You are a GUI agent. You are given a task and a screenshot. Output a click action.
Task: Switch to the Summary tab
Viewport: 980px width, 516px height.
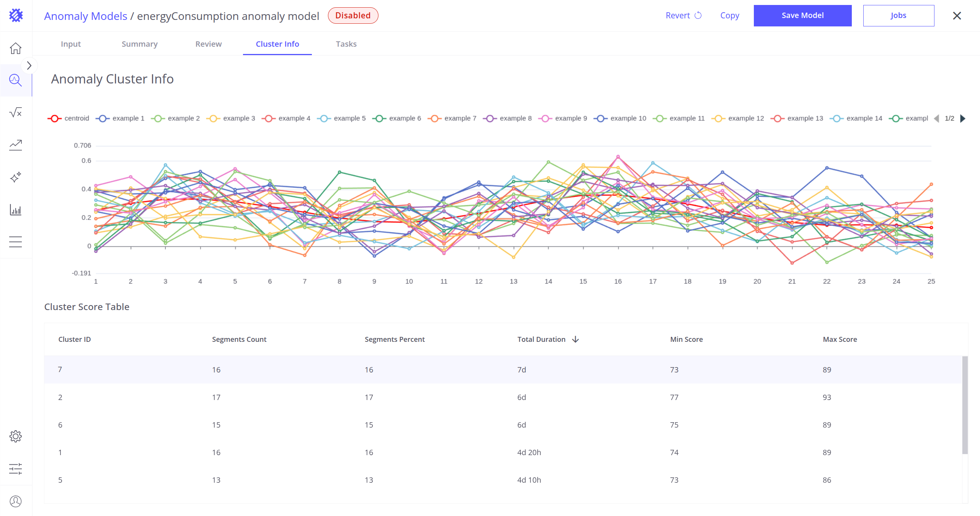(x=139, y=44)
